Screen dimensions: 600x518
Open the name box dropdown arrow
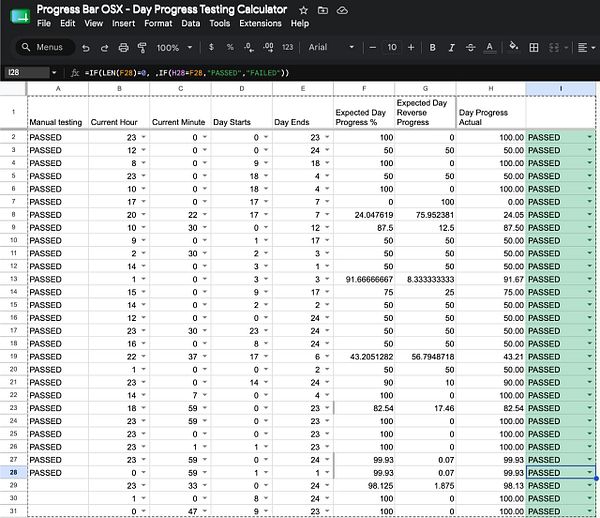[x=54, y=72]
